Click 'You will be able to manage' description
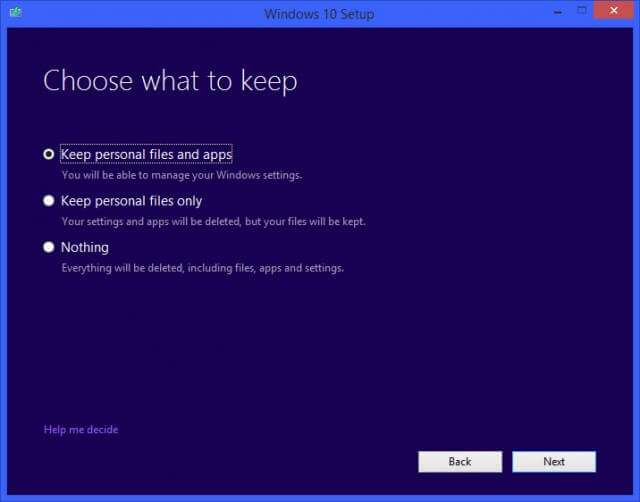This screenshot has height=502, width=640. 182,175
